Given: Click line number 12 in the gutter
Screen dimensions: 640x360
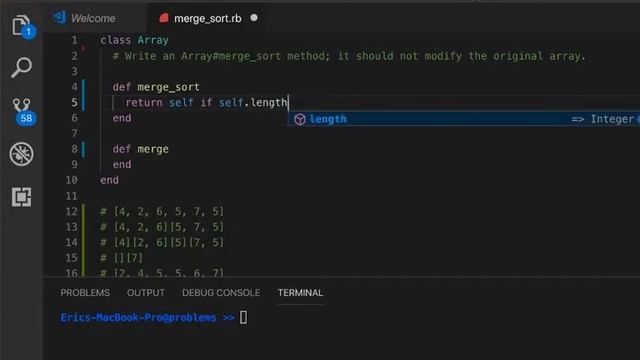Looking at the screenshot, I should click(71, 211).
